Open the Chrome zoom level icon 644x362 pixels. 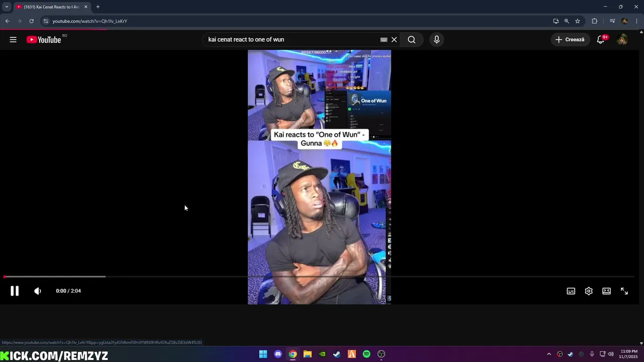[x=567, y=21]
